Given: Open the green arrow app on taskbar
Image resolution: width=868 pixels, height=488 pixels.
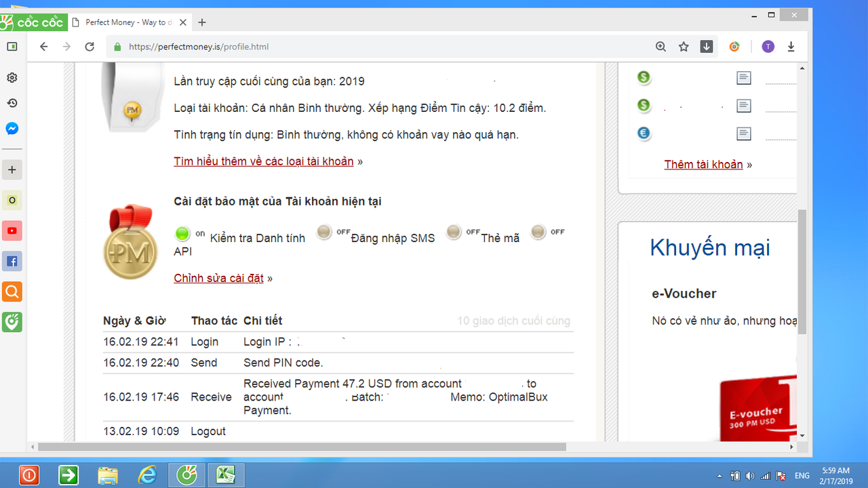Looking at the screenshot, I should click(x=68, y=475).
